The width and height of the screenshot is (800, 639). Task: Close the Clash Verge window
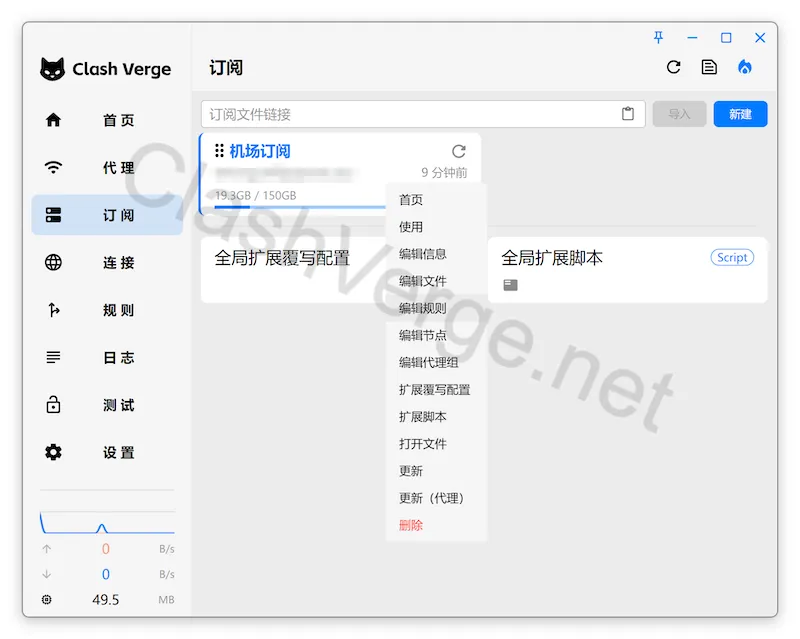[760, 37]
